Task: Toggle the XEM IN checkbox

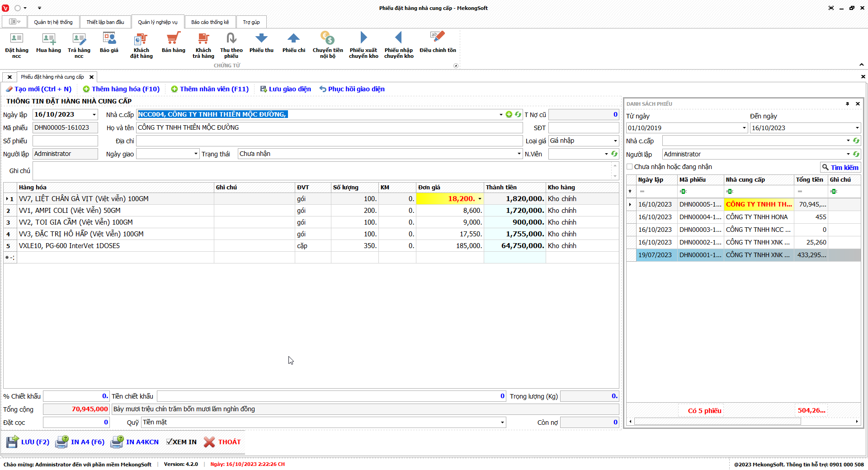Action: coord(170,442)
